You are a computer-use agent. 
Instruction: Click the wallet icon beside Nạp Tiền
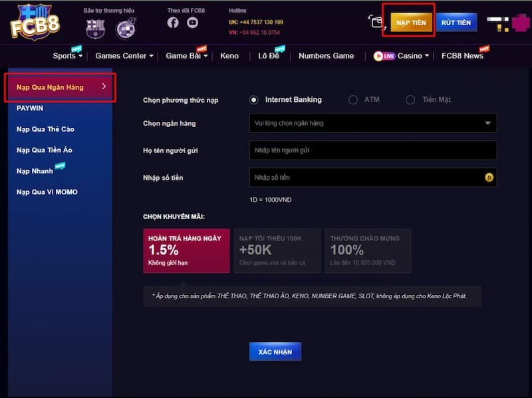coord(377,23)
